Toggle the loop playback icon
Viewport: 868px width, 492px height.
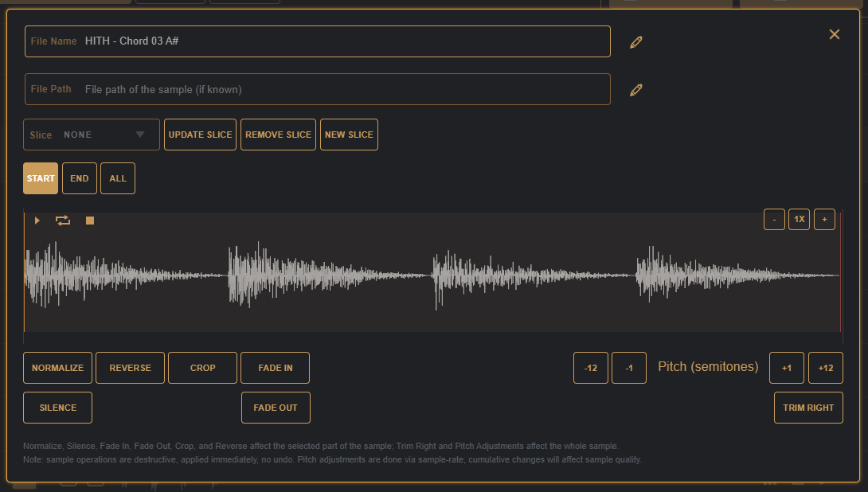(x=63, y=221)
